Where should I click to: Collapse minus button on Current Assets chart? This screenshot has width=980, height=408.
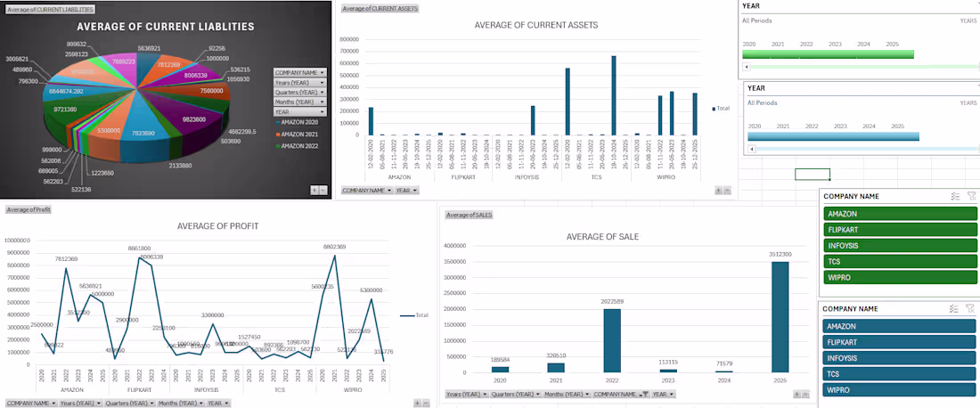pos(727,190)
